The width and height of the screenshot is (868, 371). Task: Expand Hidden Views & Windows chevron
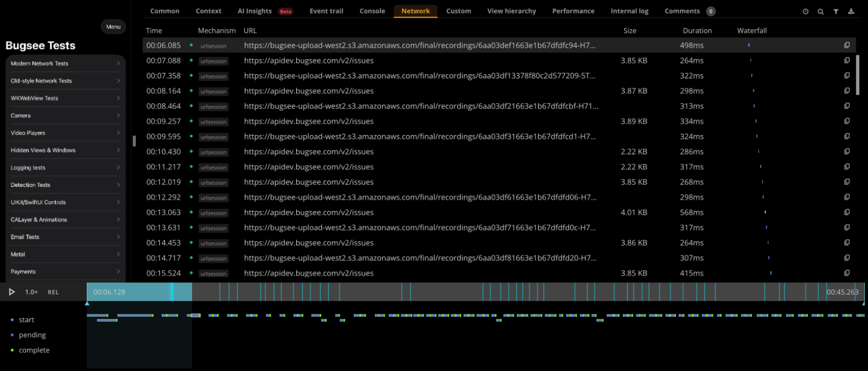[118, 150]
